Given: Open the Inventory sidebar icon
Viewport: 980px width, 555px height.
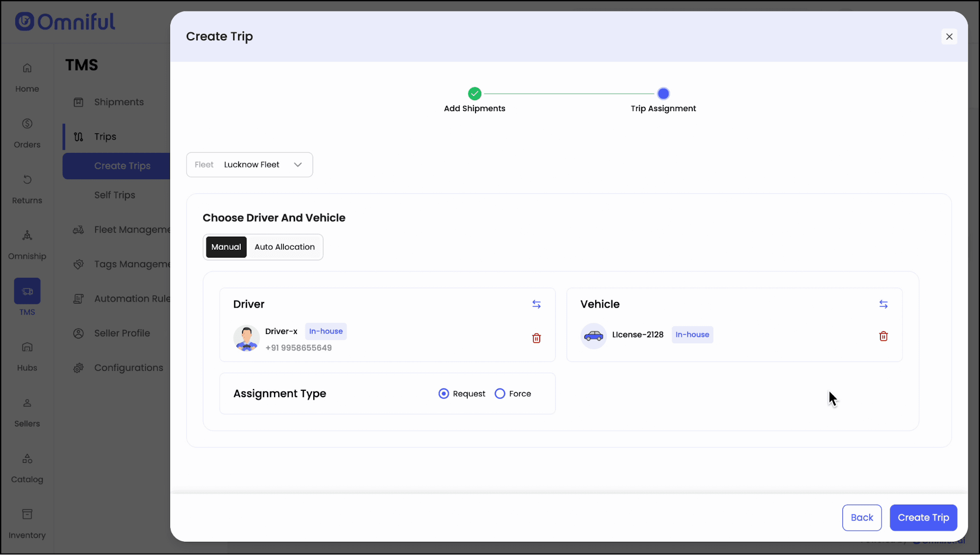Looking at the screenshot, I should (27, 514).
